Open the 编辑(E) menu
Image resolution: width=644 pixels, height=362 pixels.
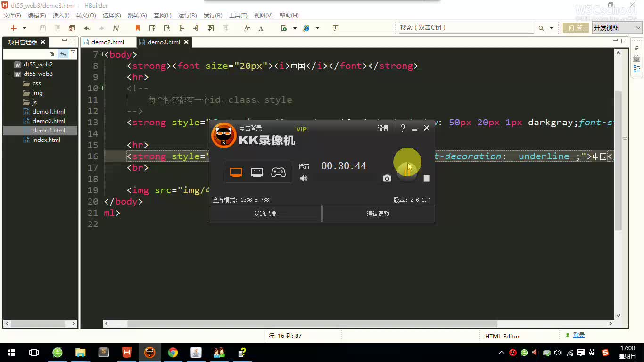[37, 15]
